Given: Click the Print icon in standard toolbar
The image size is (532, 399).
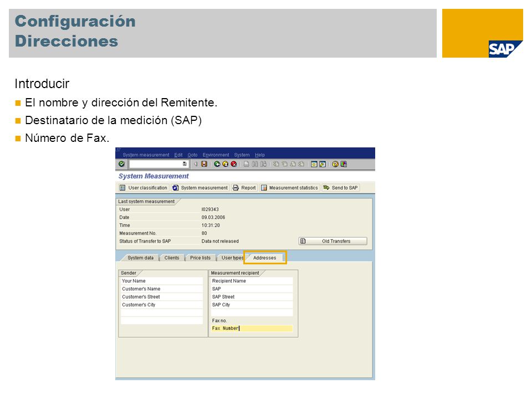Looking at the screenshot, I should [x=246, y=164].
